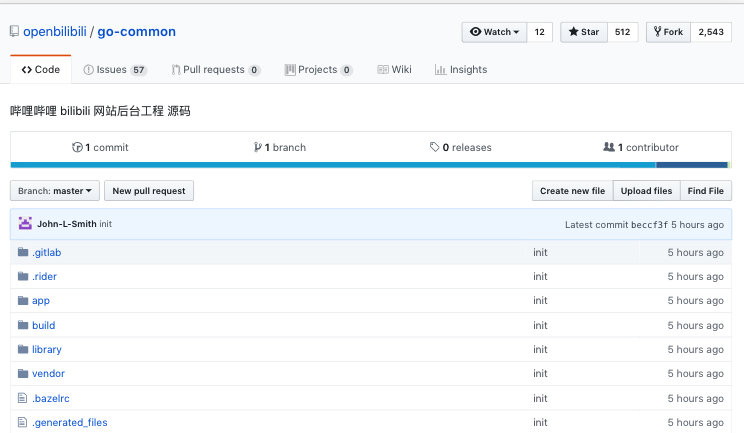
Task: Click the language breakdown color bar
Action: point(370,165)
